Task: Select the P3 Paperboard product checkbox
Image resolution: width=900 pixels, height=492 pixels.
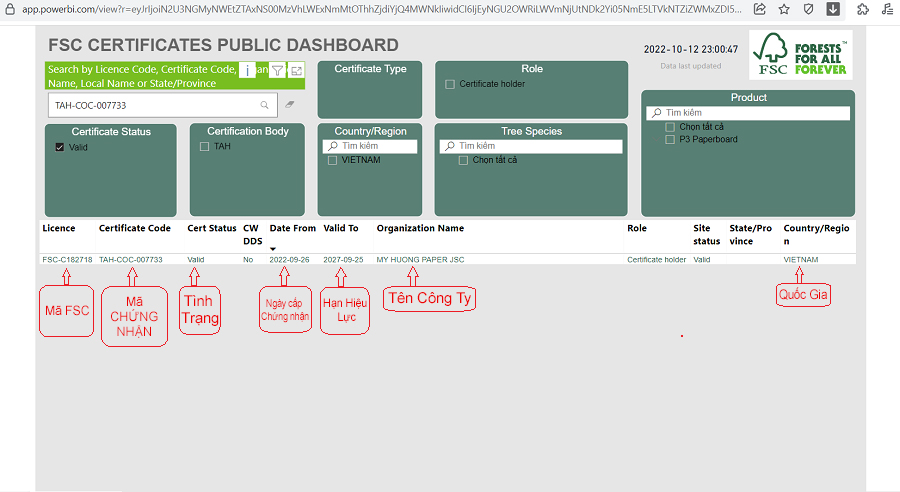Action: [670, 139]
